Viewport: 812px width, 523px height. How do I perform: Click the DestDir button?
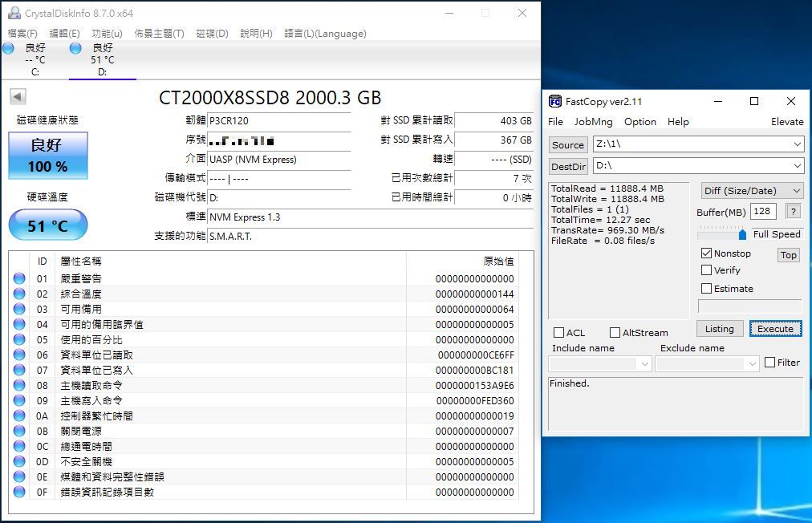pos(569,167)
